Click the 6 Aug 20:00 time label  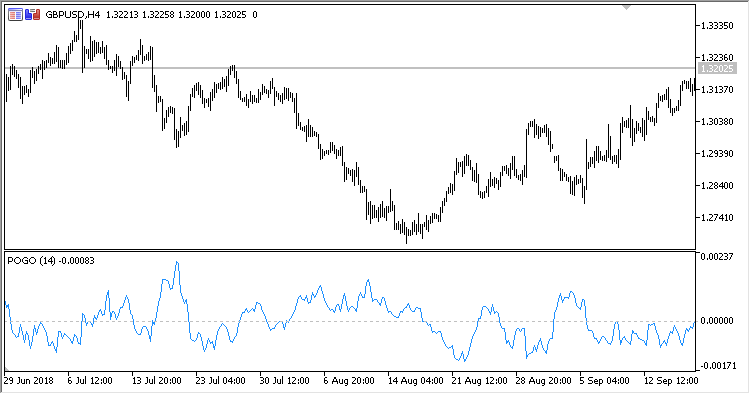pos(349,381)
